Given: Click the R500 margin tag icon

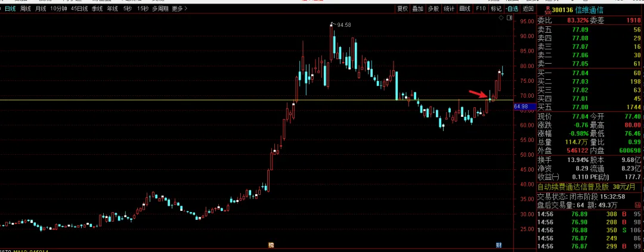Looking at the screenshot, I should [547, 10].
